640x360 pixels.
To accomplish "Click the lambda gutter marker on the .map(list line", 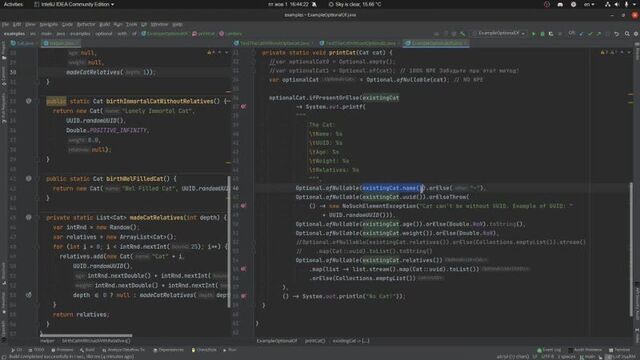I will pos(243,269).
